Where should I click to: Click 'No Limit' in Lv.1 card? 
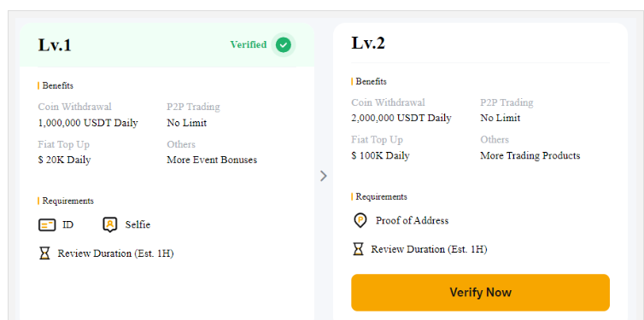[186, 123]
